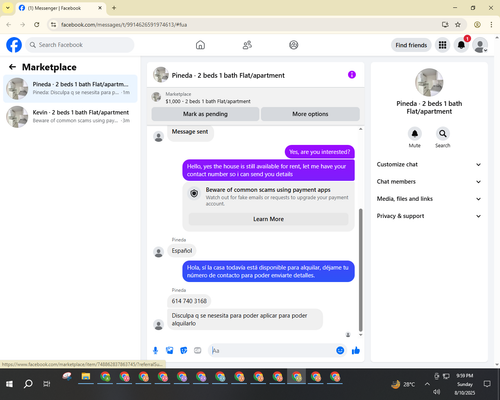Open the Marketplace listing $1,000 link
This screenshot has height=400, width=500.
pyautogui.click(x=208, y=101)
